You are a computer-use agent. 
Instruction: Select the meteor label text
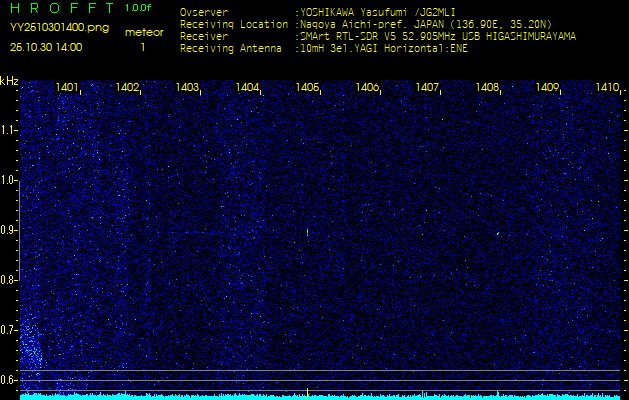[144, 32]
